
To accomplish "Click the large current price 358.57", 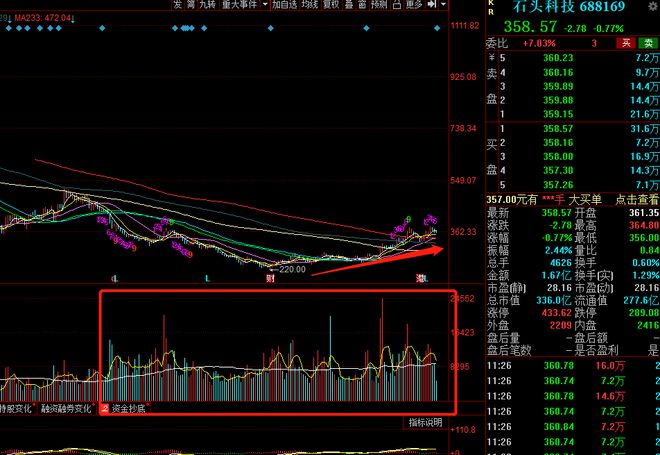I will tap(530, 27).
